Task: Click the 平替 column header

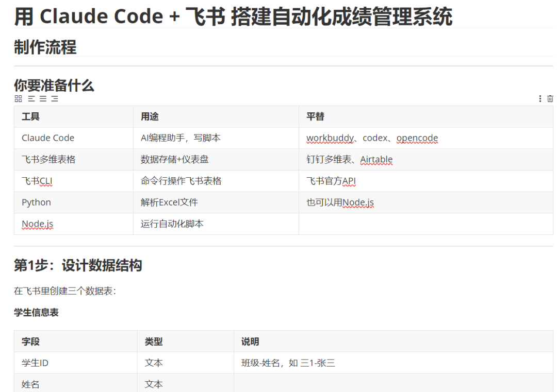Action: tap(426, 116)
